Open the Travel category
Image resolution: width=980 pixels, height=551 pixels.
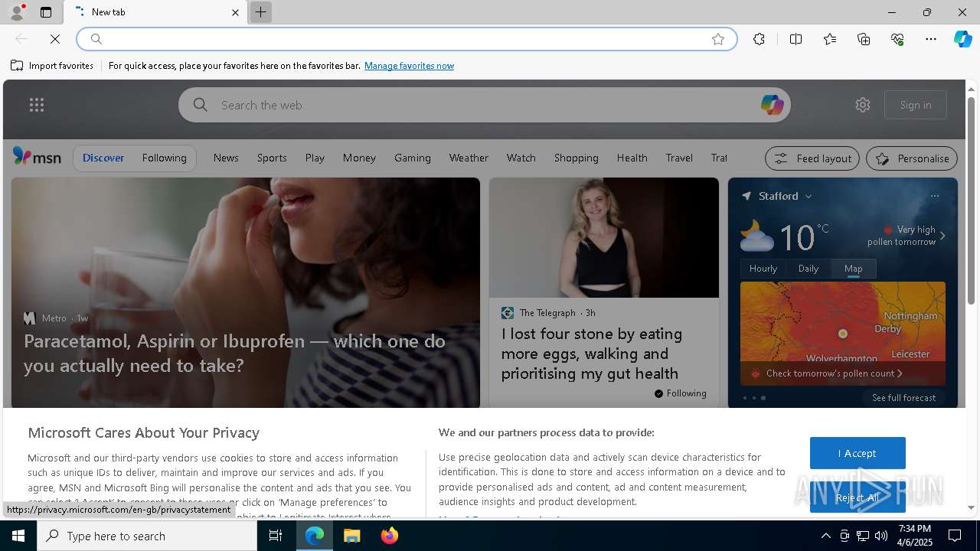pos(679,158)
